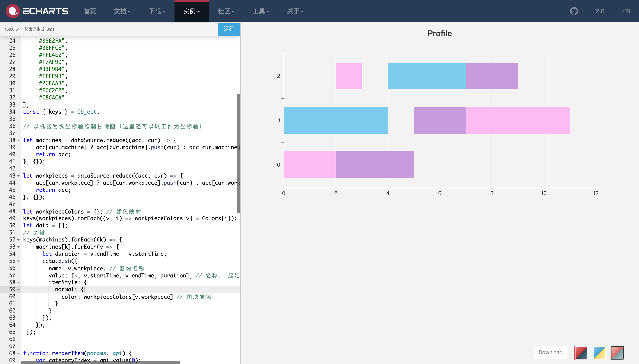Select the pink-teal theme swatch

(x=617, y=353)
